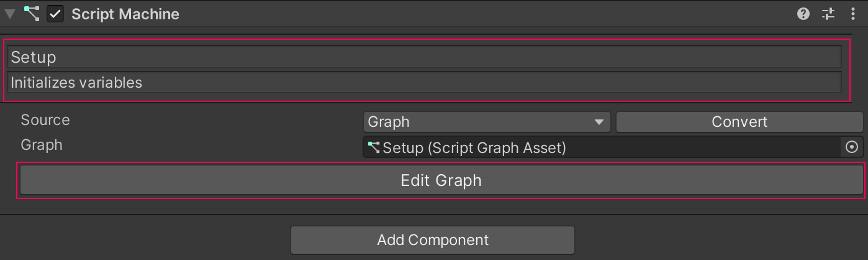The width and height of the screenshot is (868, 260).
Task: Click the Setup graph title field
Action: click(x=425, y=57)
